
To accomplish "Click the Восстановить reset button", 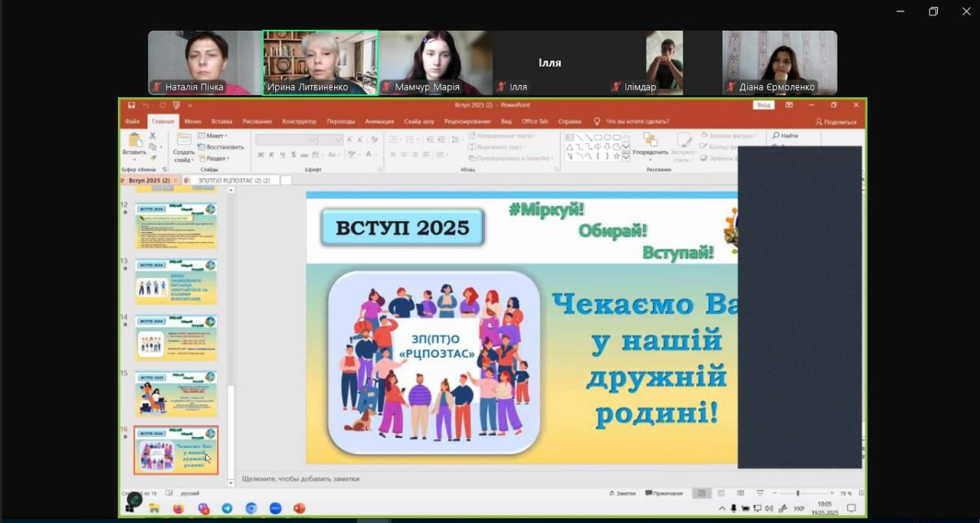I will tap(221, 147).
